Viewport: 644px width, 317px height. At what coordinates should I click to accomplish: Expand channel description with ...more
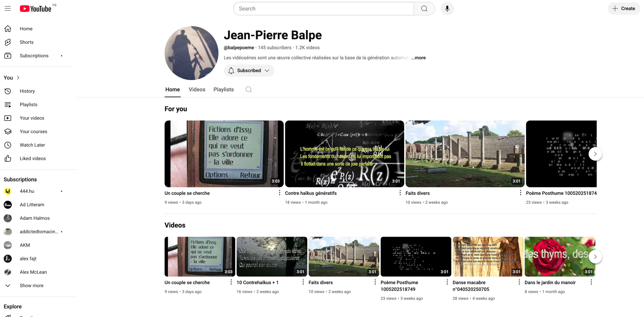tap(418, 58)
